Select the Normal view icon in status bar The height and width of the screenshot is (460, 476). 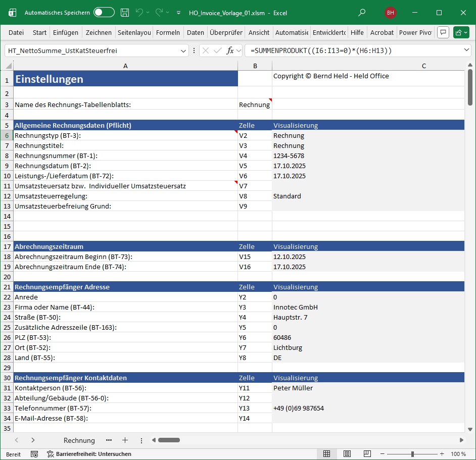327,454
